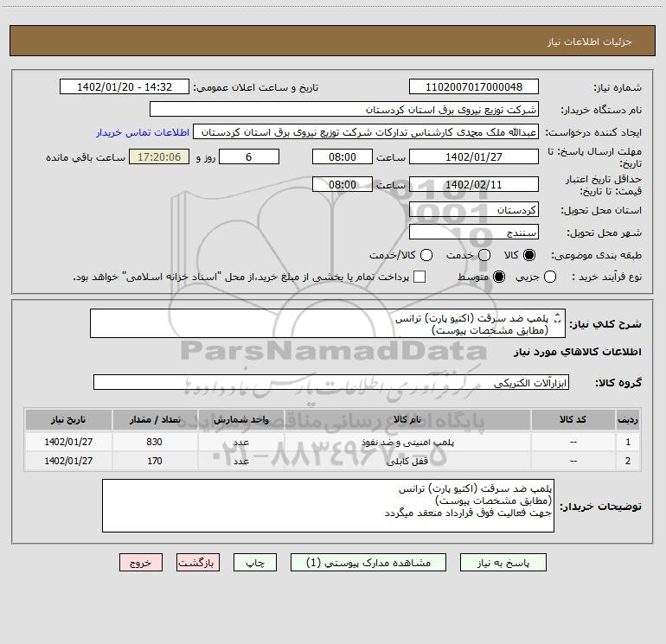This screenshot has height=644, width=666.
Task: Click the تعداد / مقدار column header
Action: (155, 419)
